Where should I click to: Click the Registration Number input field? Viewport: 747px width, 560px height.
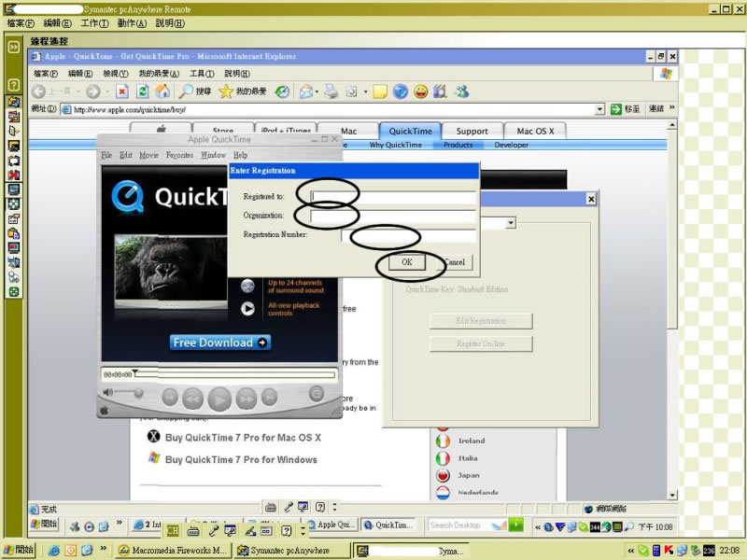(x=408, y=234)
